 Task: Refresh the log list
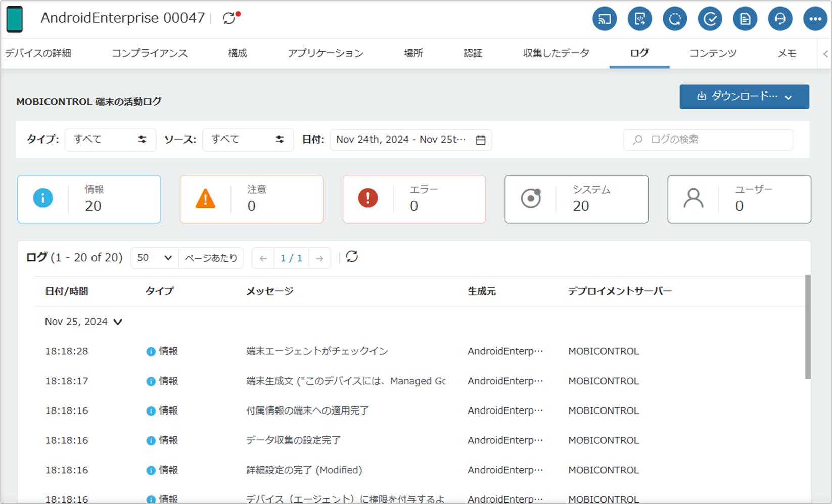352,257
